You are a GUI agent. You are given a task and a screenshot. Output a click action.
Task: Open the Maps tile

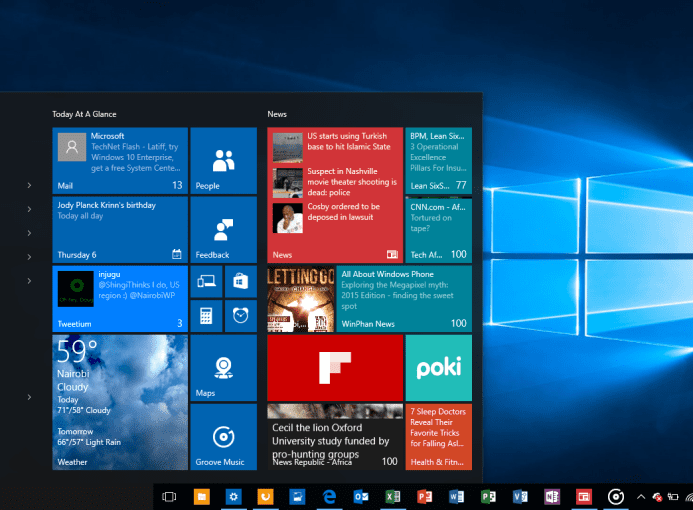(x=223, y=367)
